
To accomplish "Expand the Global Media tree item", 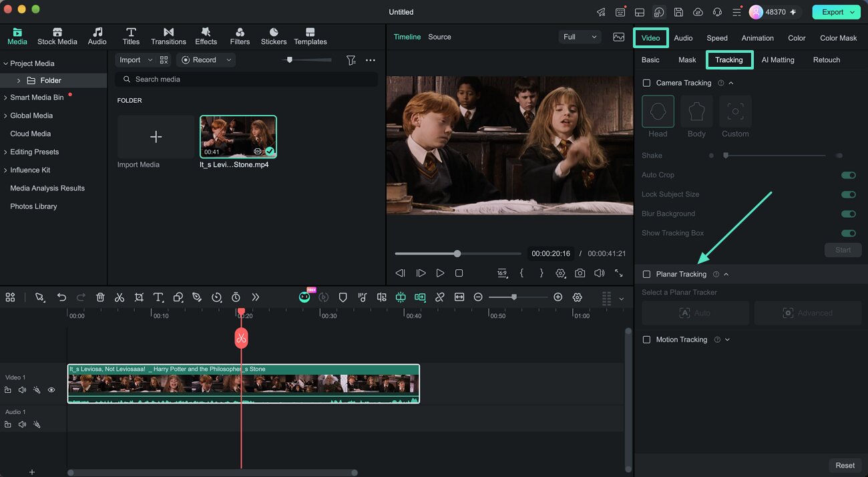I will pyautogui.click(x=5, y=116).
